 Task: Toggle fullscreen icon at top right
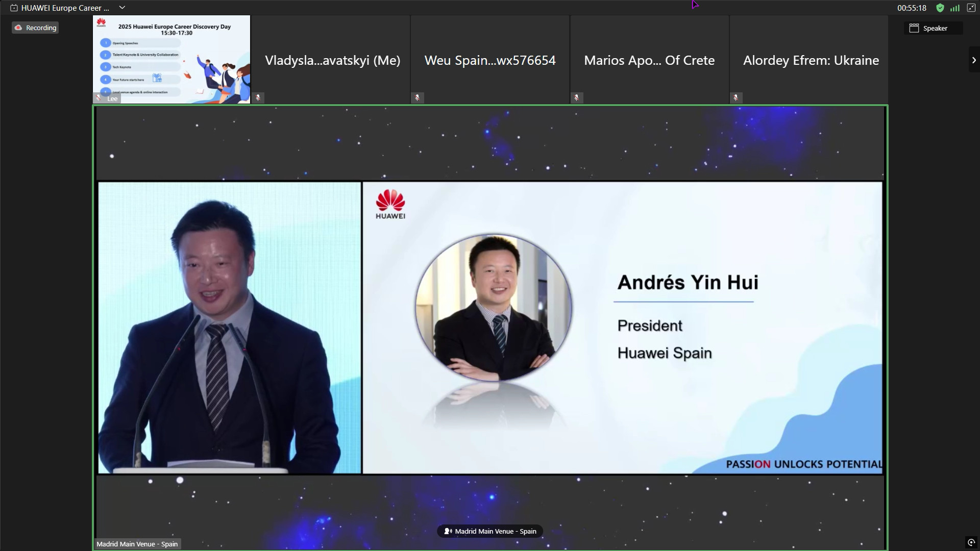coord(971,8)
